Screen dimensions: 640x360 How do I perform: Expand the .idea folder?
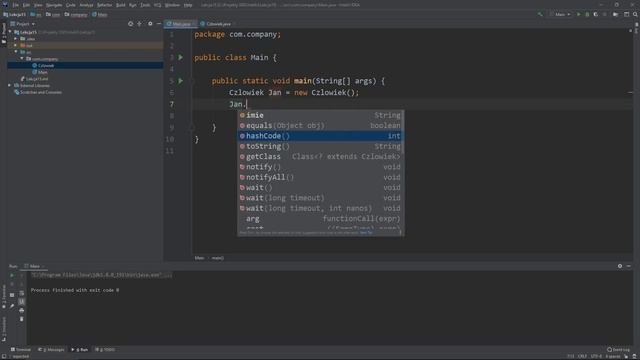point(16,39)
